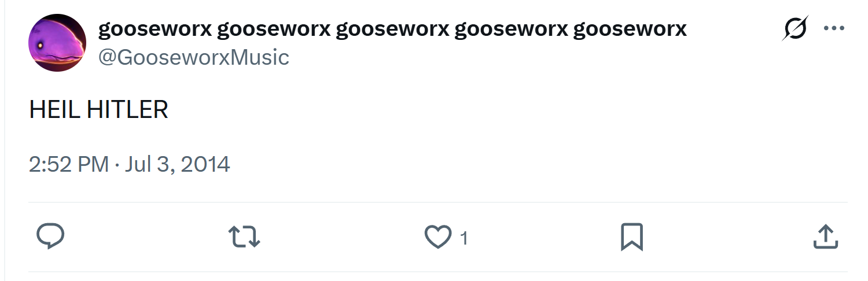Click the Jul 3, 2014 date
The height and width of the screenshot is (281, 868).
(178, 164)
